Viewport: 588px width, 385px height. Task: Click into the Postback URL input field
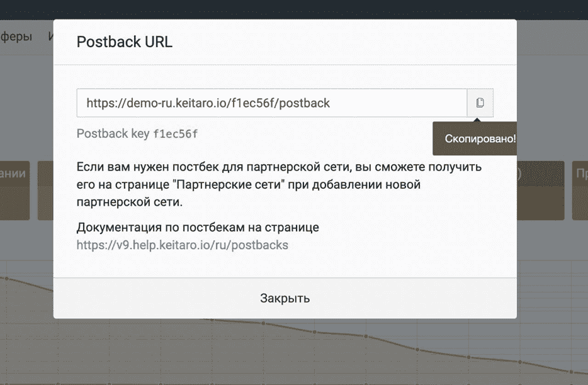(x=271, y=103)
